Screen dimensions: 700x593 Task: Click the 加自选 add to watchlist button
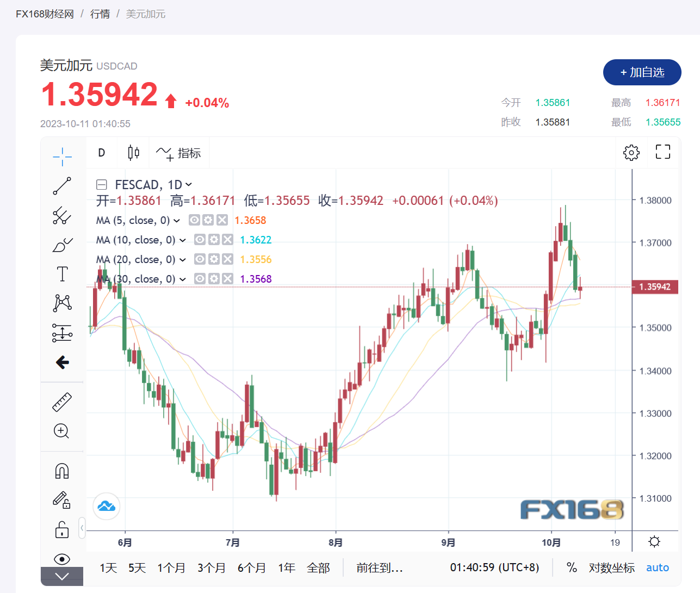tap(642, 72)
